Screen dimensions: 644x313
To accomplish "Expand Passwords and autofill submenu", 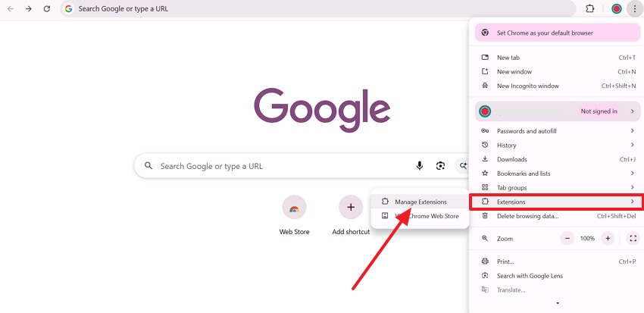I will coord(558,131).
